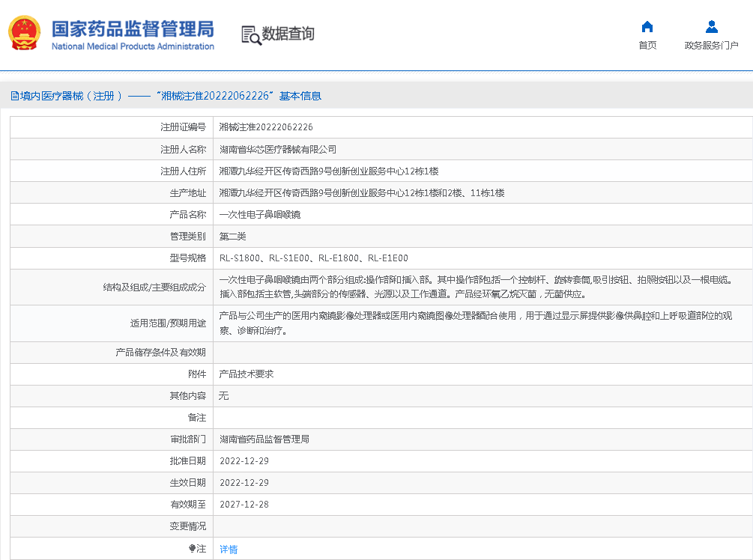Open the 政务服务门户 text link
The width and height of the screenshot is (753, 560).
point(711,46)
